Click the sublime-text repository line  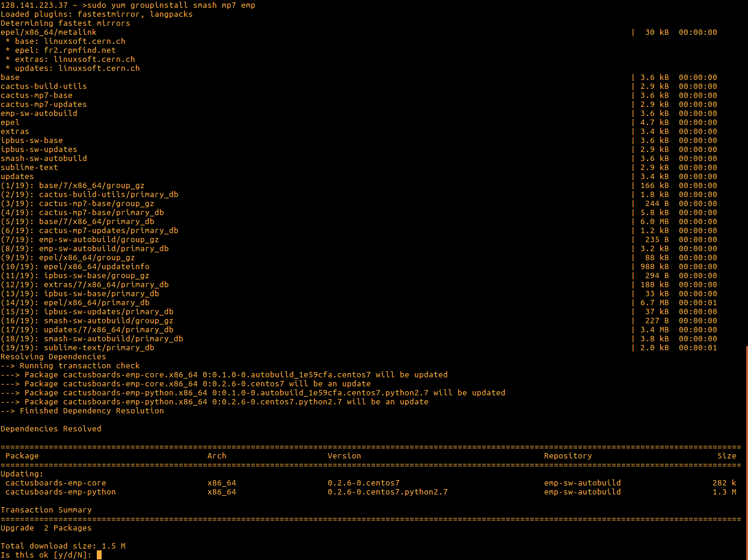click(29, 168)
